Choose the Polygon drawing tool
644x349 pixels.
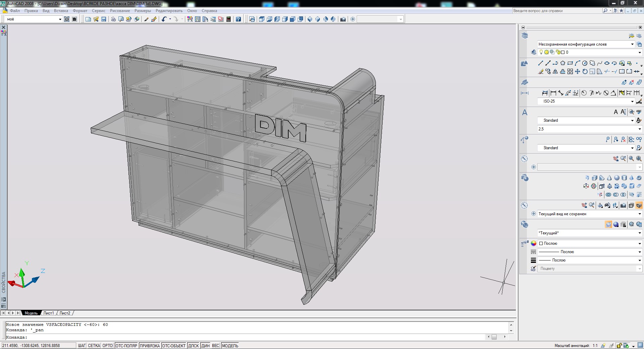pos(562,63)
